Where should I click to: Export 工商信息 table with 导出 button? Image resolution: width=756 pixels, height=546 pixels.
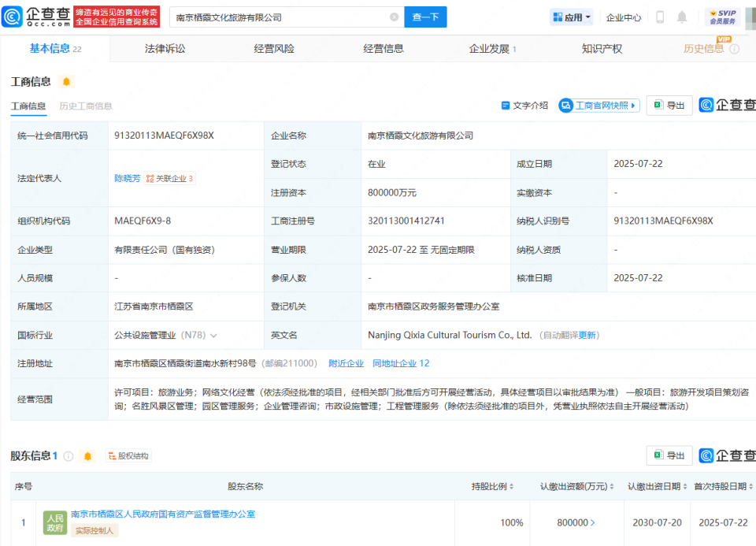click(x=669, y=105)
